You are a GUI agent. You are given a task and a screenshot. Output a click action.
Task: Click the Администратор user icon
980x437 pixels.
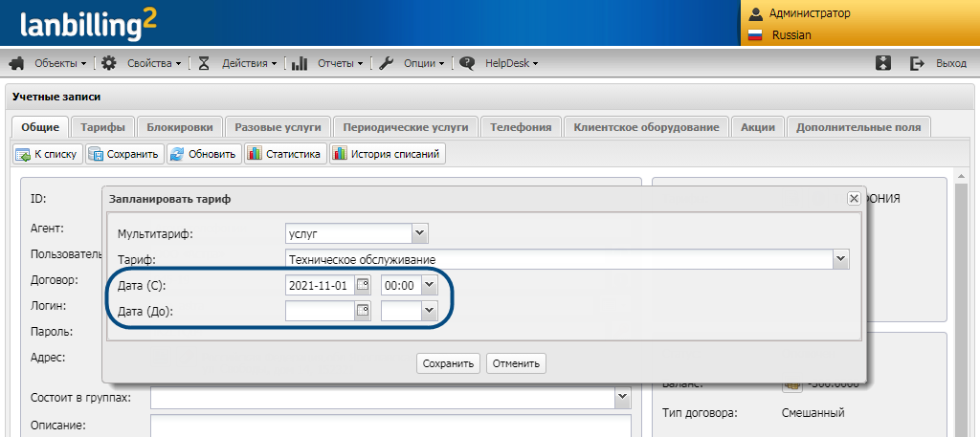click(756, 13)
